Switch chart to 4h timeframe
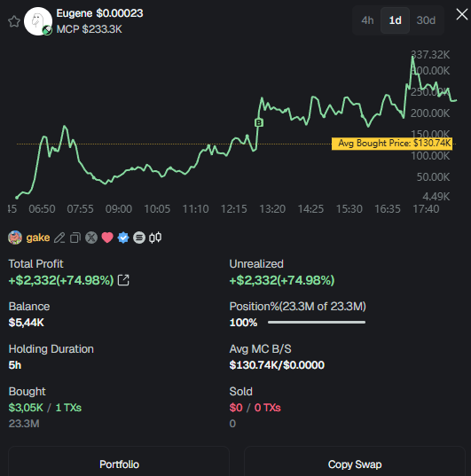This screenshot has height=476, width=471. [x=367, y=20]
